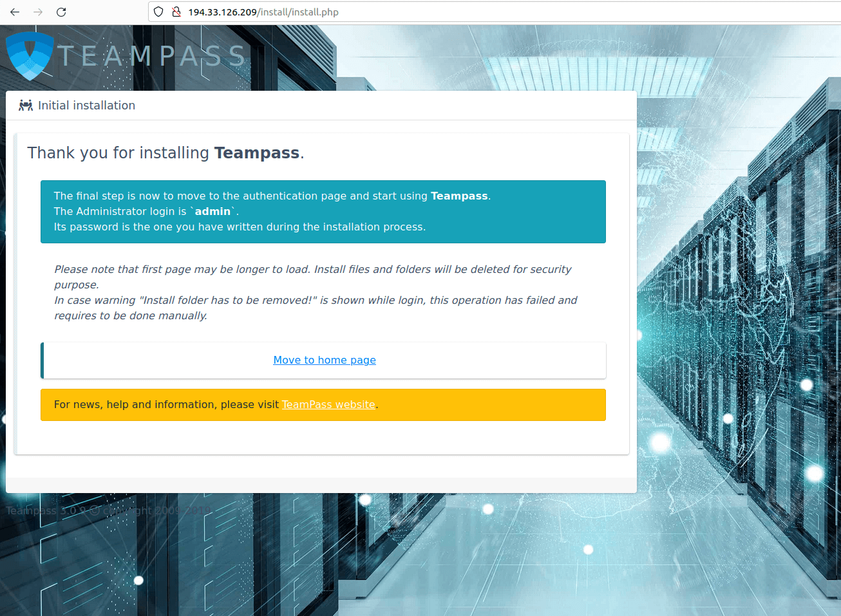Image resolution: width=841 pixels, height=616 pixels.
Task: Focus the address bar showing install.php URL
Action: [386, 12]
